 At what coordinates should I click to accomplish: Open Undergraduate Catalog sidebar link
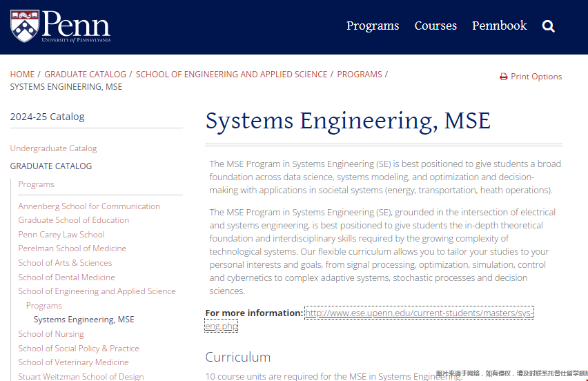(53, 148)
